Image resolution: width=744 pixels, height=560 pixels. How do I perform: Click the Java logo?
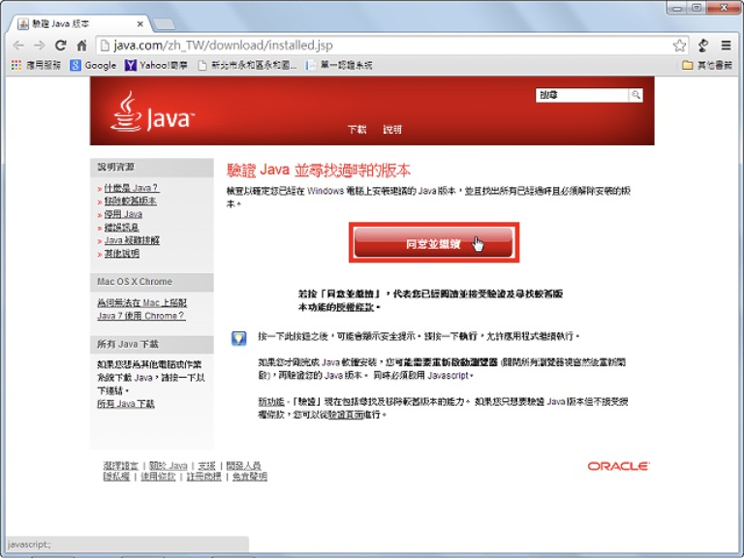click(x=152, y=113)
